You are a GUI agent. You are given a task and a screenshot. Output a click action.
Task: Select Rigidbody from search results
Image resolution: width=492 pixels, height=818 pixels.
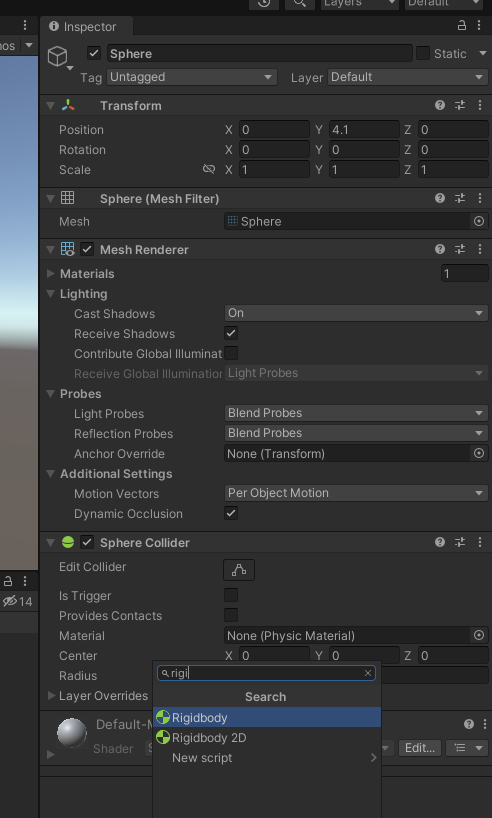(x=267, y=718)
